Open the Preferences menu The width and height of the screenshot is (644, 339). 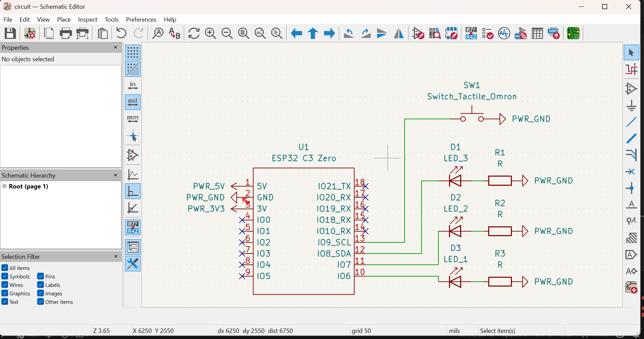click(141, 20)
